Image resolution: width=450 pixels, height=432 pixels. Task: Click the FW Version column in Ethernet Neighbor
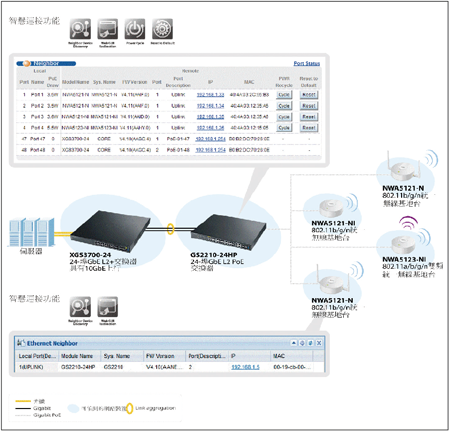[164, 356]
